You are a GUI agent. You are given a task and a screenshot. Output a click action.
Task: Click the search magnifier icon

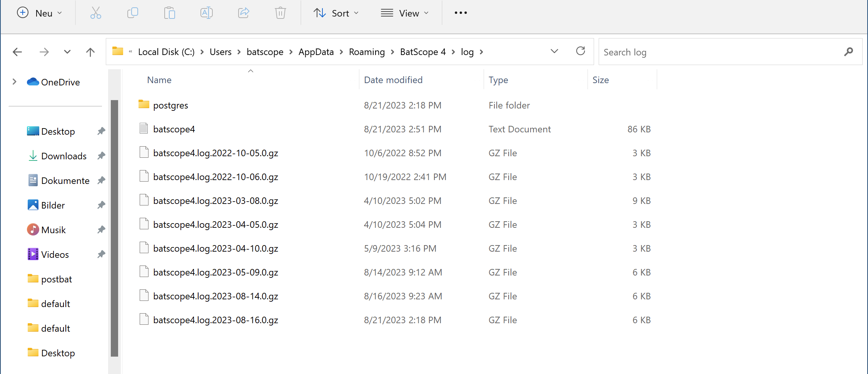(849, 52)
